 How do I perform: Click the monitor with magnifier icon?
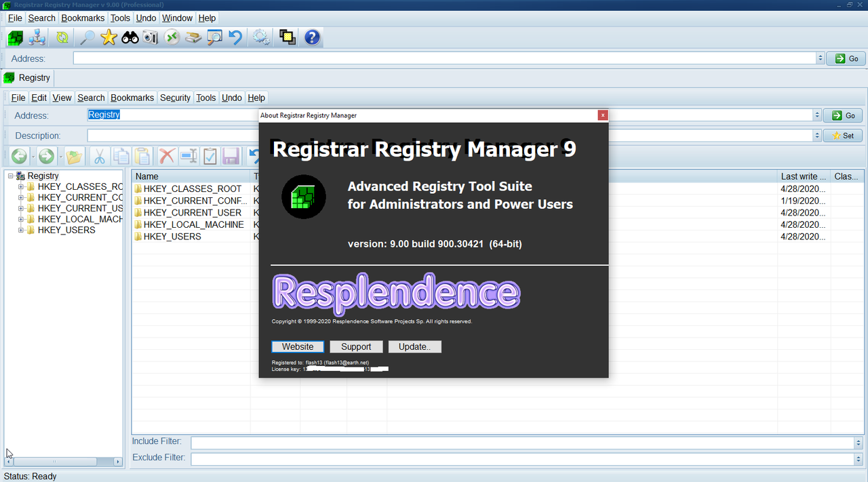point(215,38)
